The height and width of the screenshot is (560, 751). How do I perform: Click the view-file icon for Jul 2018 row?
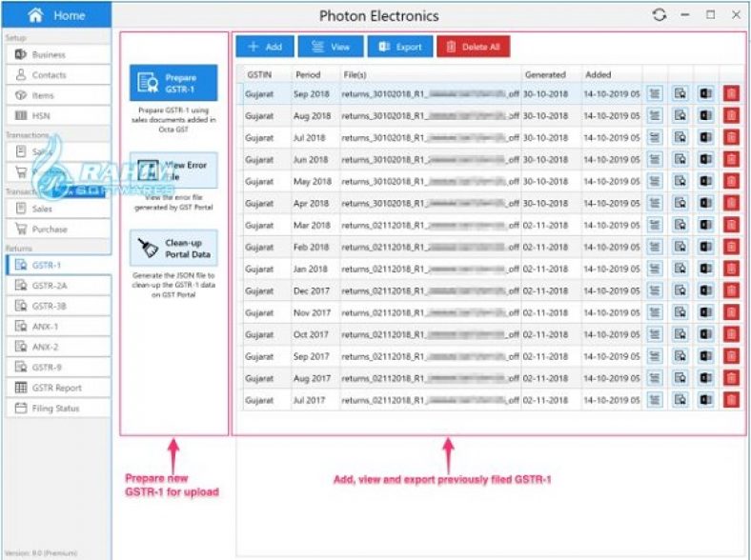pos(680,137)
